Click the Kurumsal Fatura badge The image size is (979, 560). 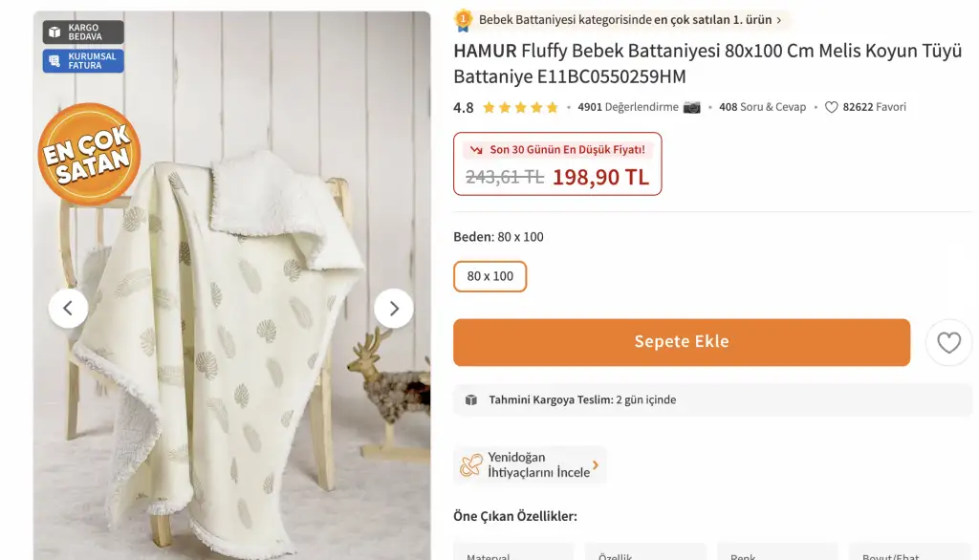(83, 61)
